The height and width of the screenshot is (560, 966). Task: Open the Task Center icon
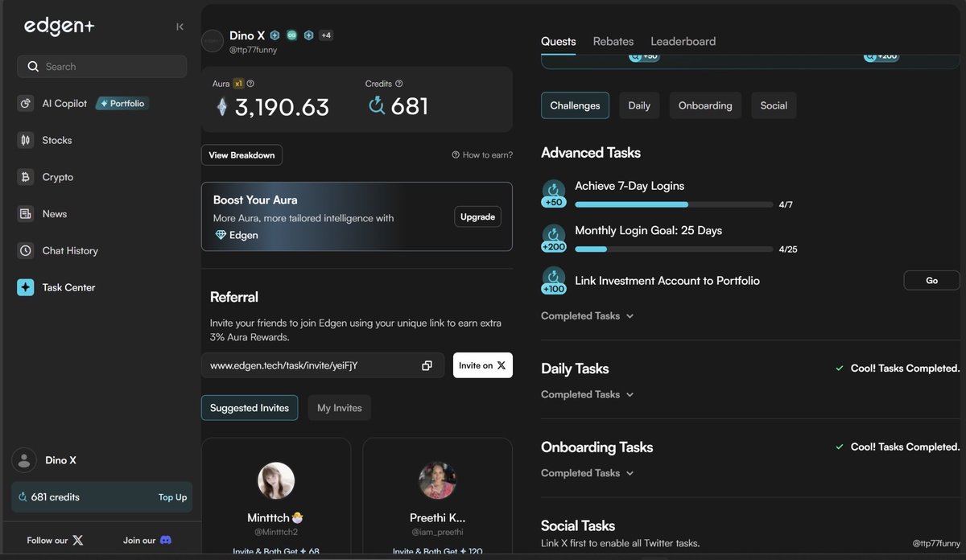(x=25, y=287)
